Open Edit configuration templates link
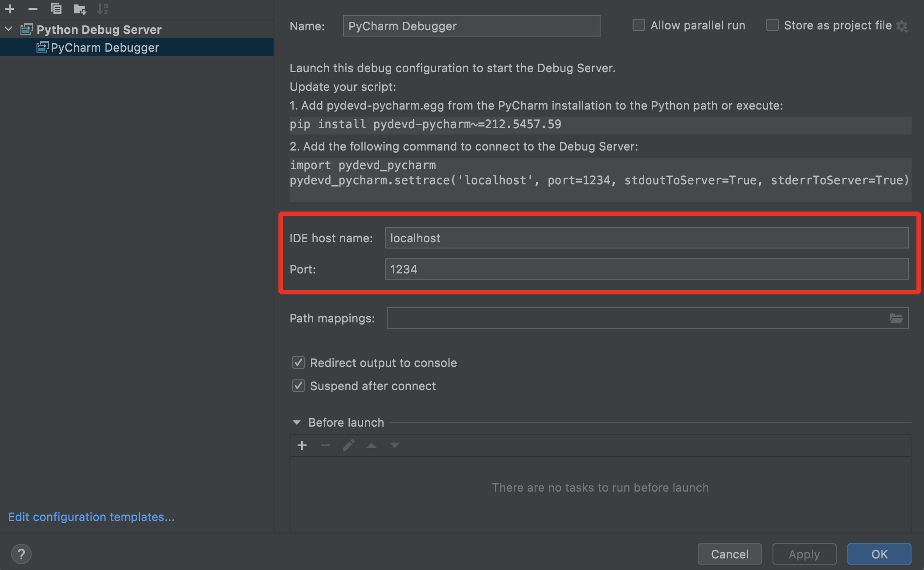The image size is (924, 570). tap(91, 517)
